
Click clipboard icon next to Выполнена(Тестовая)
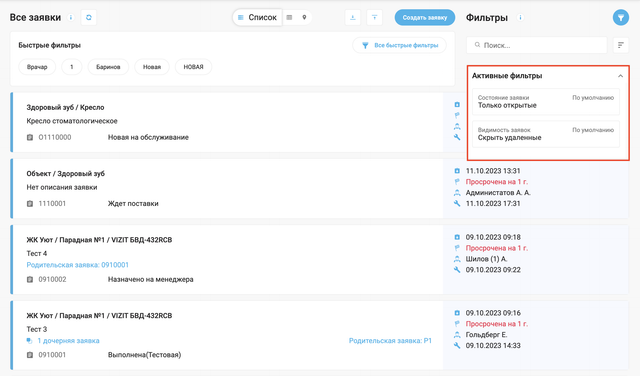point(30,355)
